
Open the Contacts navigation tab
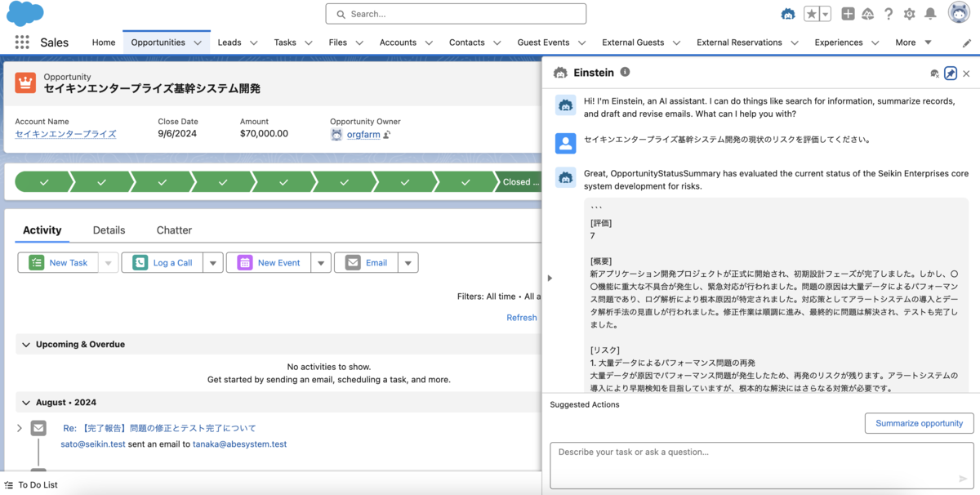466,42
